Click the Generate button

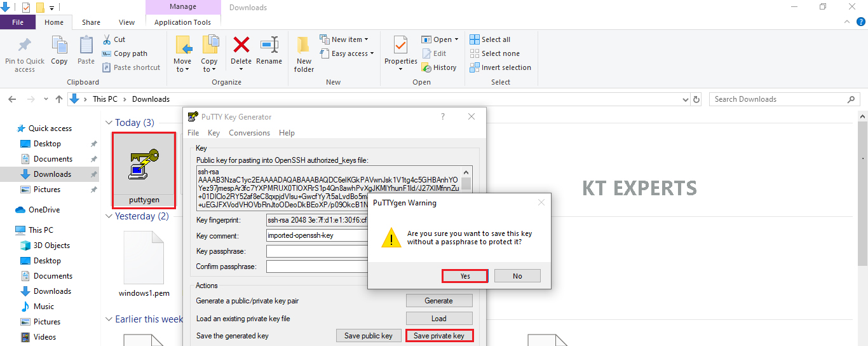(x=439, y=301)
